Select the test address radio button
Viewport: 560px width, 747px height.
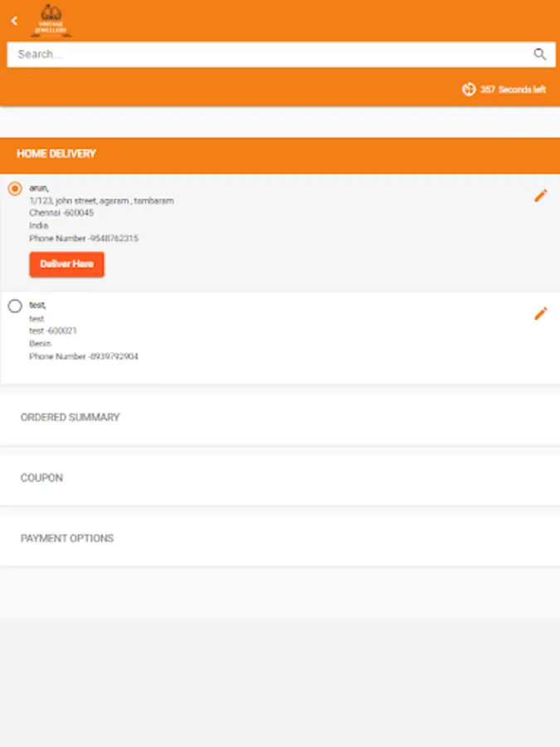coord(15,305)
